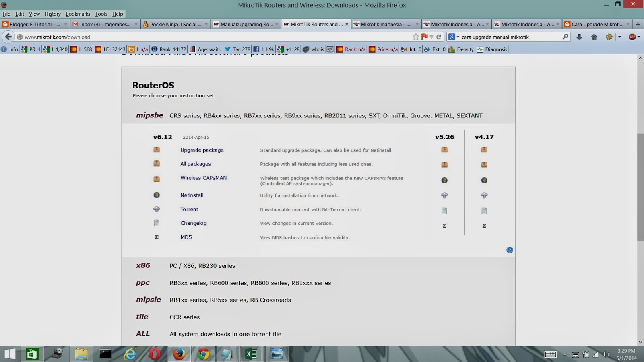Click v6.12 All packages box icon

click(x=157, y=163)
